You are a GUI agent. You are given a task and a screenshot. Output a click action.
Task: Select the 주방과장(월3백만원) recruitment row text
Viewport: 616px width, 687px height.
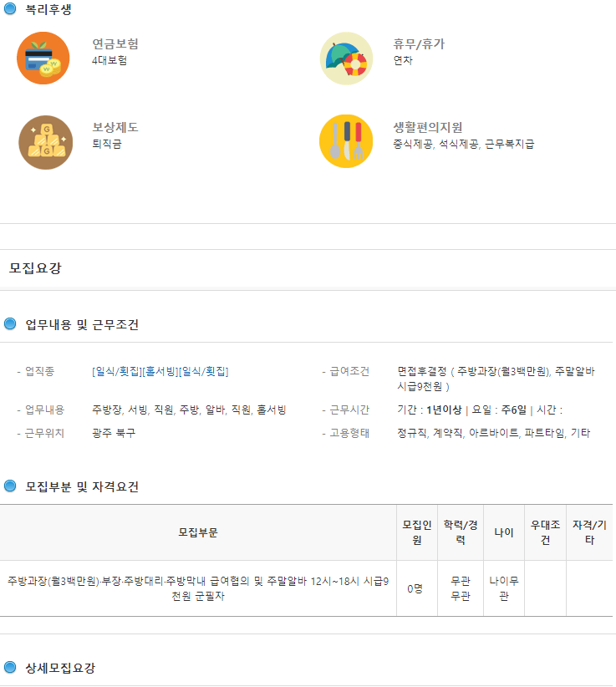coord(198,588)
